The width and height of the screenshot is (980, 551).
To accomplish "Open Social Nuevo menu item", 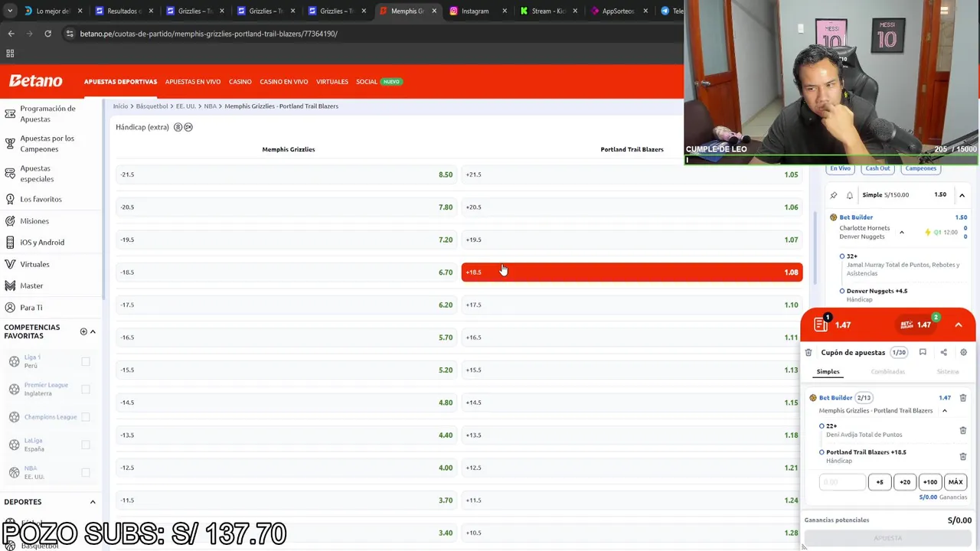I will tap(378, 81).
